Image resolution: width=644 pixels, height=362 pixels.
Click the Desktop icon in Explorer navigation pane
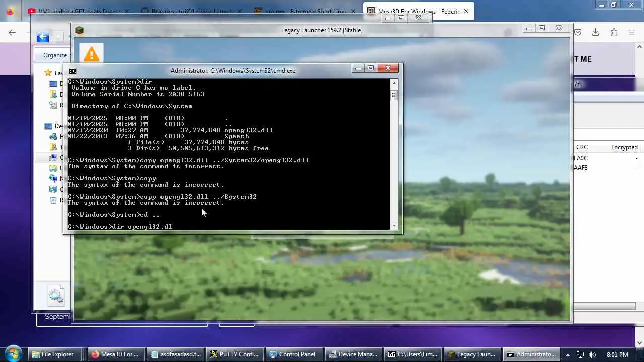(x=48, y=126)
